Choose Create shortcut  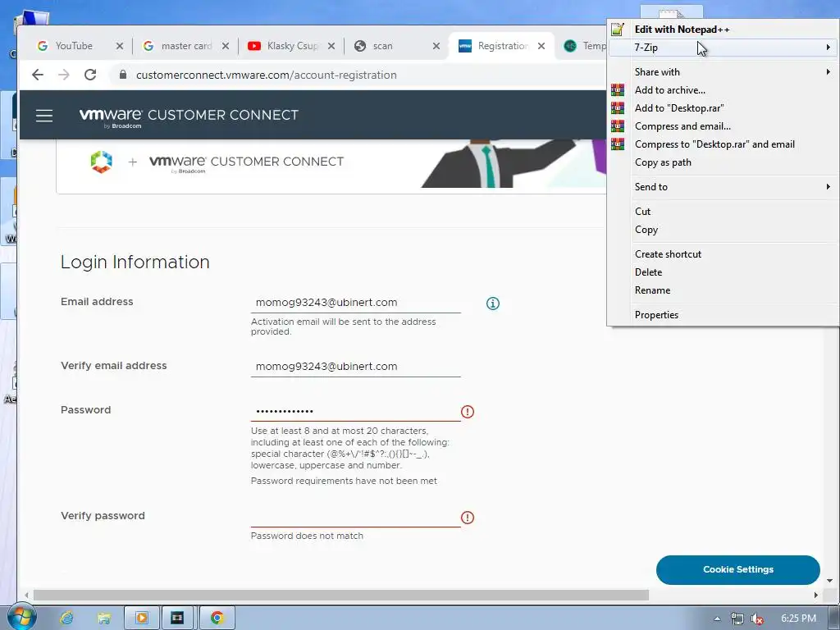tap(724, 254)
